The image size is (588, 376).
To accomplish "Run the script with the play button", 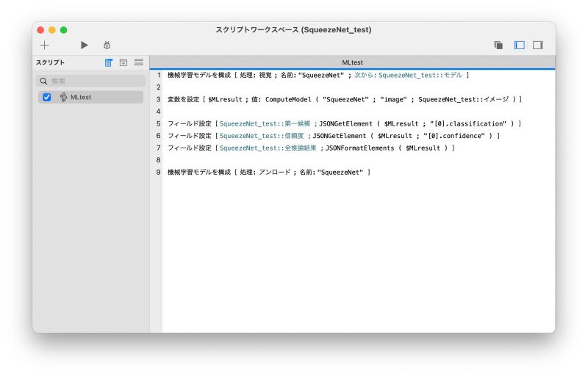I will (x=85, y=45).
